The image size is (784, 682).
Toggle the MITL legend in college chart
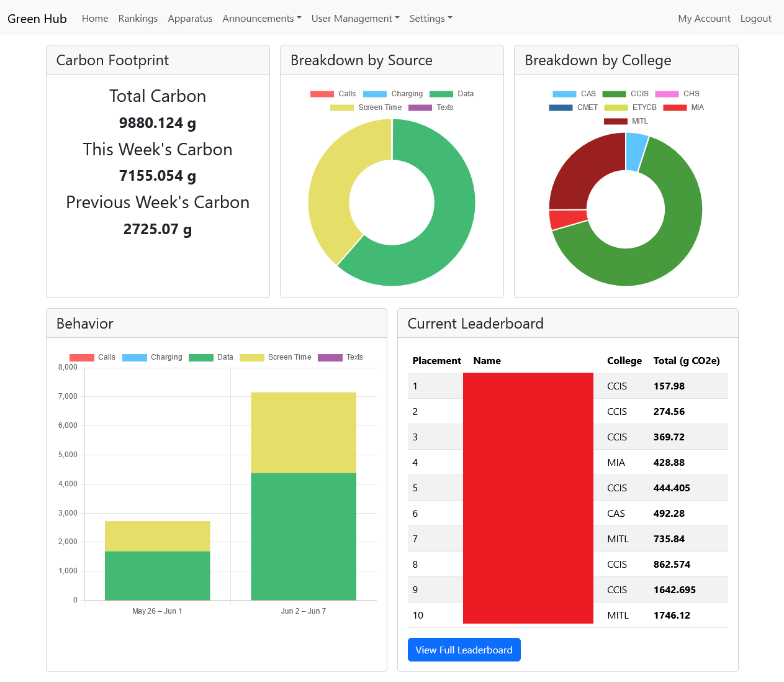coord(626,121)
